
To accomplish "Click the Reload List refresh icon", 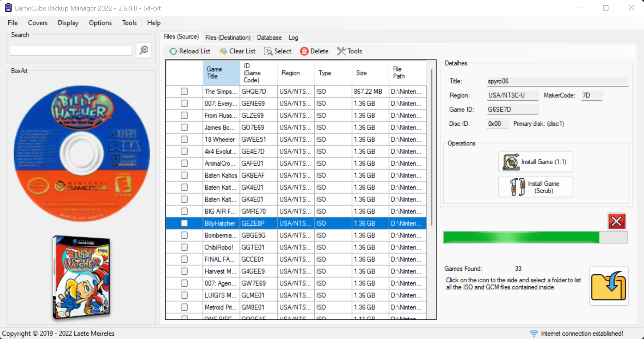I will pyautogui.click(x=173, y=51).
